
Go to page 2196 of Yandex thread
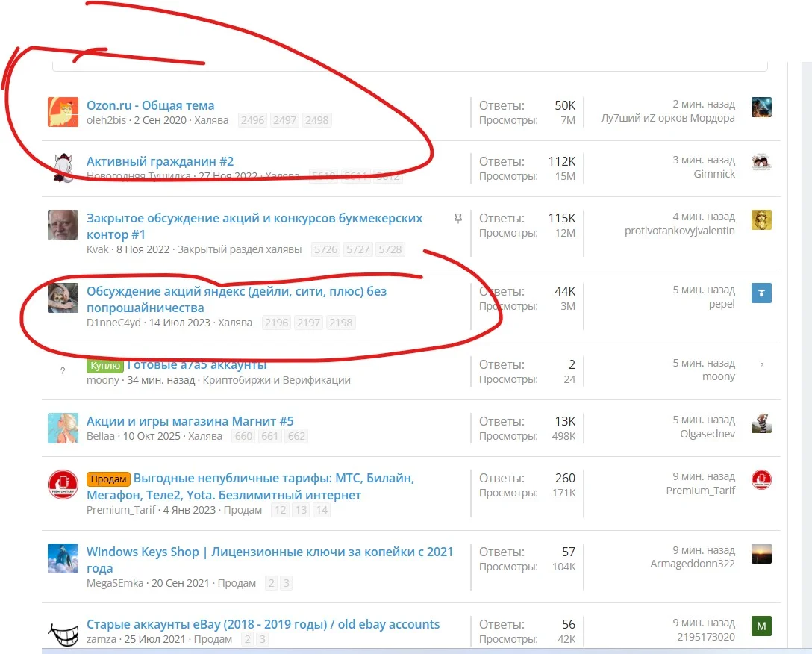[x=277, y=323]
